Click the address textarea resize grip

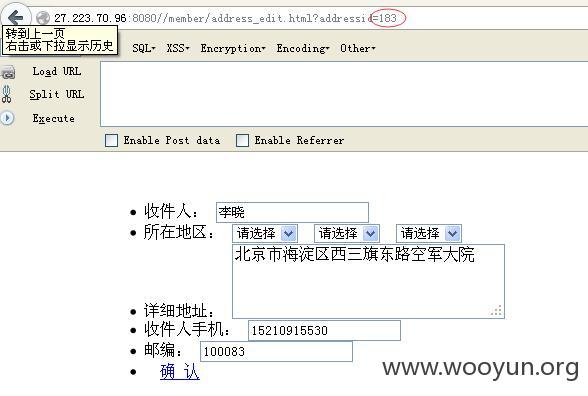496,311
